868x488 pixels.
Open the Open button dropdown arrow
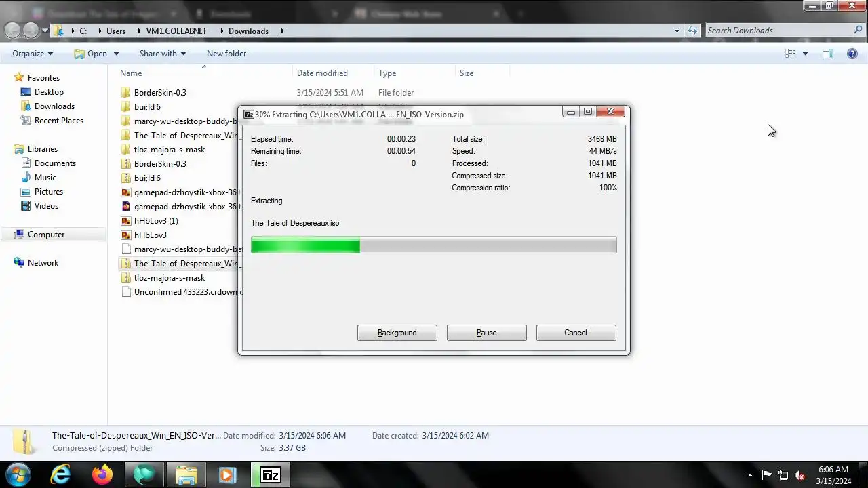116,54
